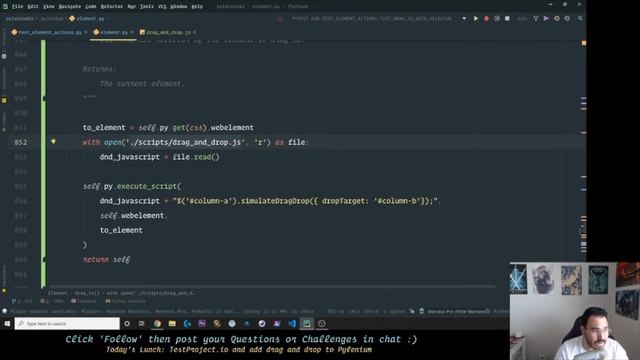Click the plugin updates notification in status bar
Screen dimensions: 640x360
point(162,311)
